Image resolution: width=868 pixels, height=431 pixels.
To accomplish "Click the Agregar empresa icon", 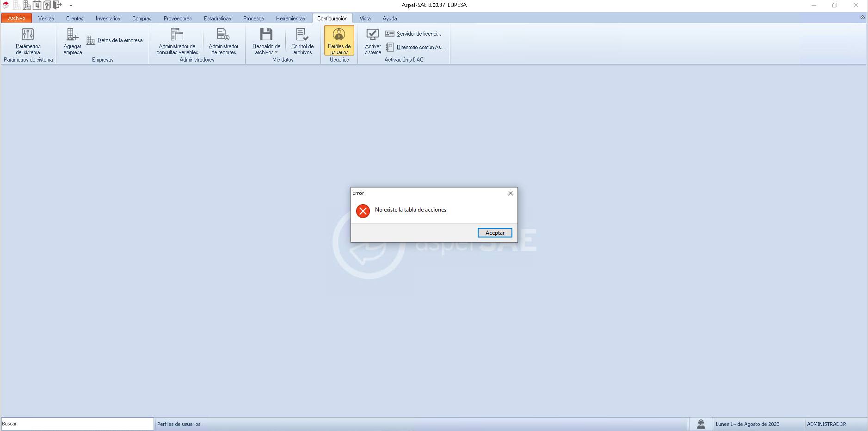I will click(x=73, y=41).
